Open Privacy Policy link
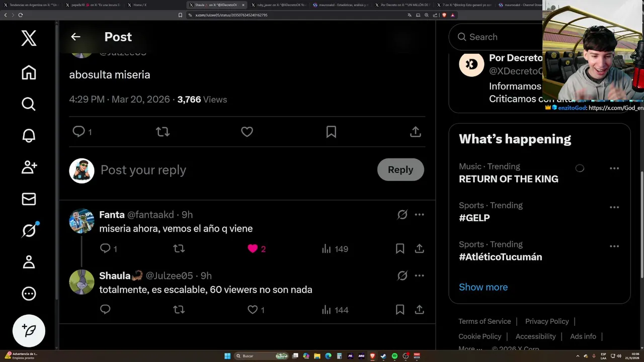This screenshot has height=362, width=644. (x=547, y=321)
